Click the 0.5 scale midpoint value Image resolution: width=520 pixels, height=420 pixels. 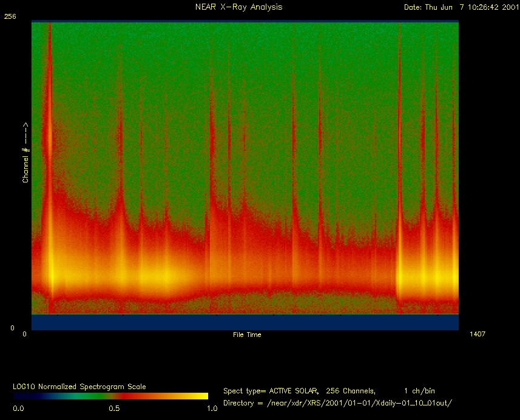pos(113,409)
